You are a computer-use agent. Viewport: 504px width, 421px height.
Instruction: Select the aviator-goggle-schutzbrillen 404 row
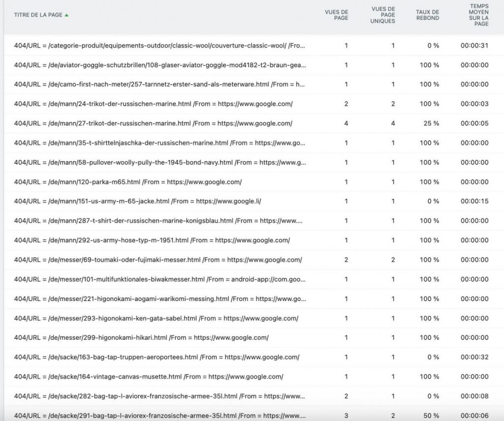tap(159, 65)
